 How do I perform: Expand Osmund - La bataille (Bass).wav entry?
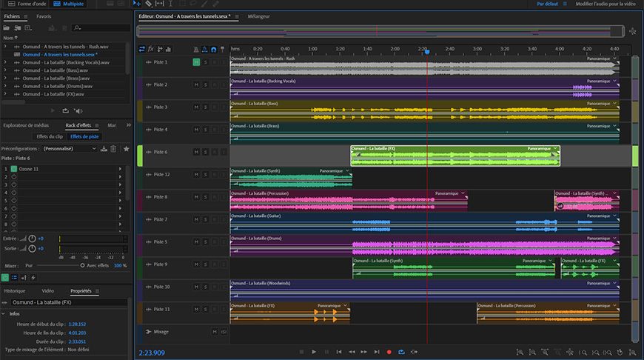[x=5, y=70]
